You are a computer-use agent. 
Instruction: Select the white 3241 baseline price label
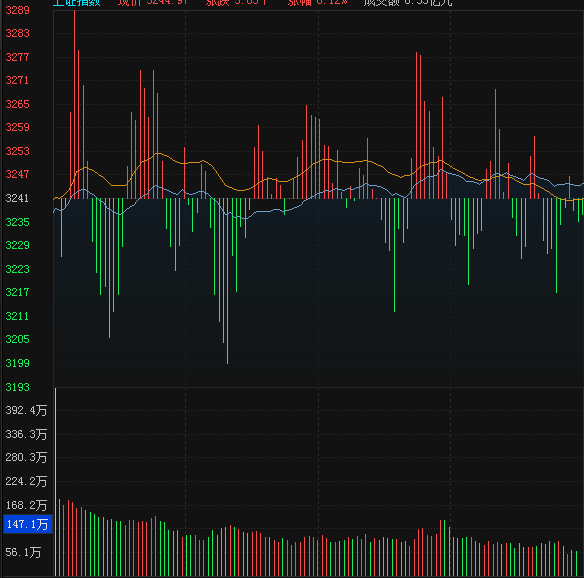pos(18,198)
